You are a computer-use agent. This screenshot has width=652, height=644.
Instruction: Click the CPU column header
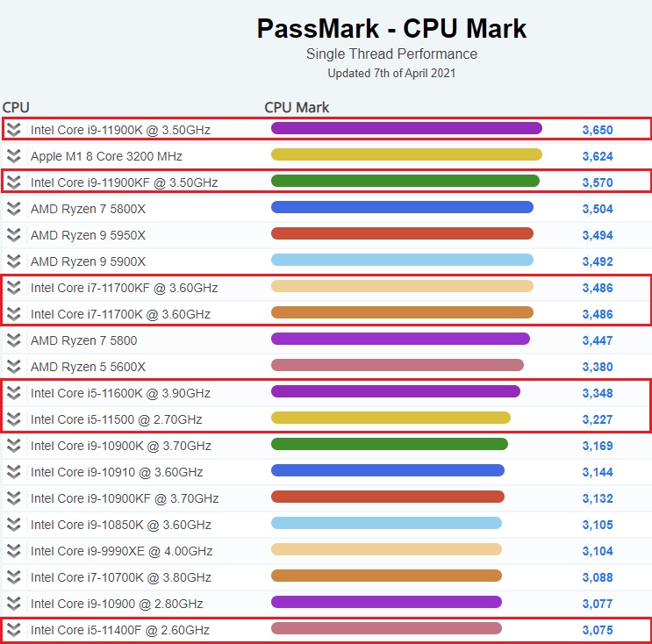click(x=16, y=107)
